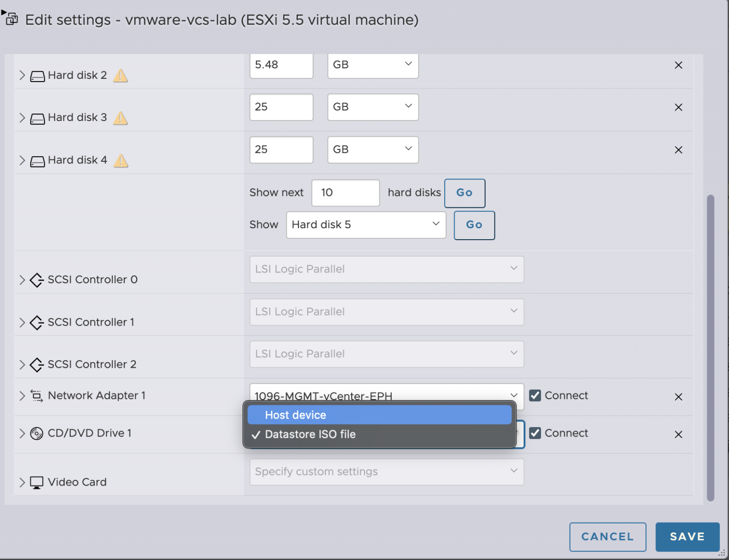Click the Hard disk 2 warning icon
Viewport: 729px width, 560px height.
tap(120, 75)
